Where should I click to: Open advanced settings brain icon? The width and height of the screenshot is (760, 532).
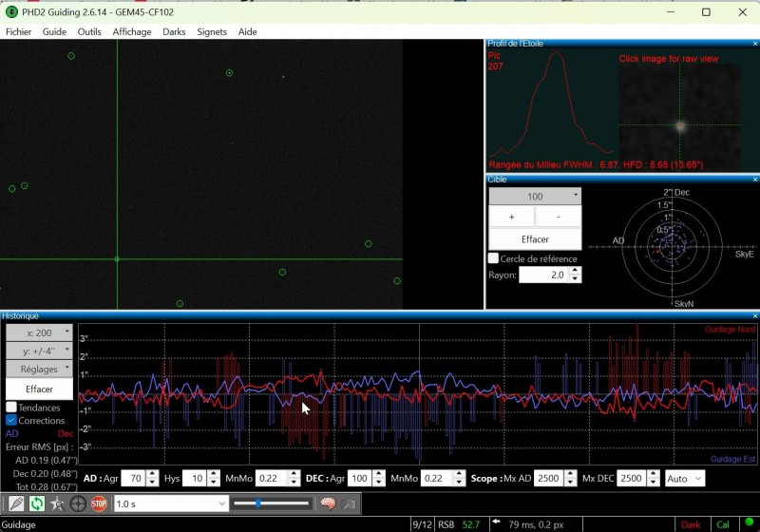click(328, 503)
